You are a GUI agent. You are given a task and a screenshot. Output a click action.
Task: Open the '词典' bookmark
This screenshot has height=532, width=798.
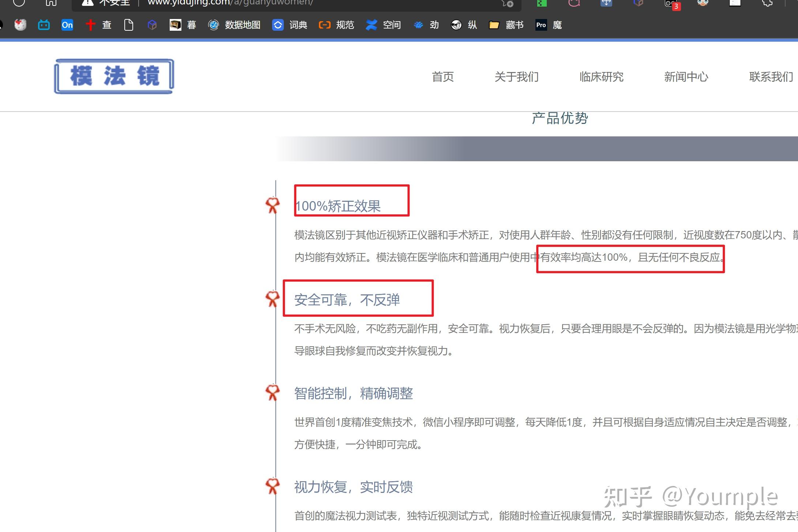pyautogui.click(x=290, y=25)
